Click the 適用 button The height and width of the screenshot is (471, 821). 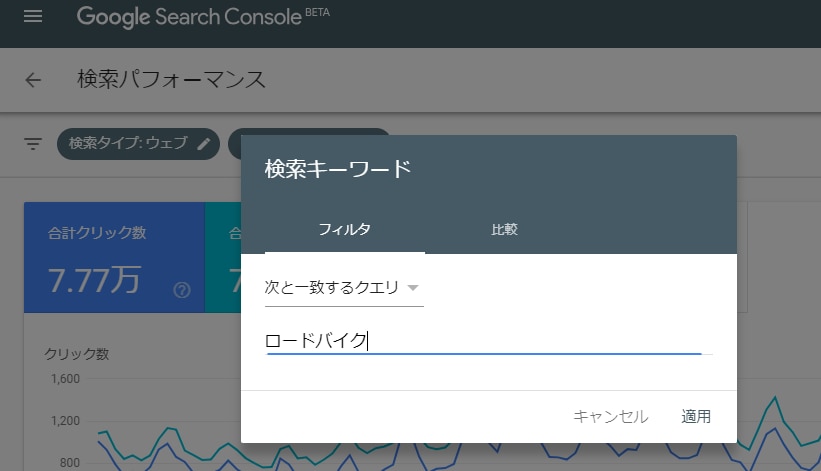click(x=696, y=417)
